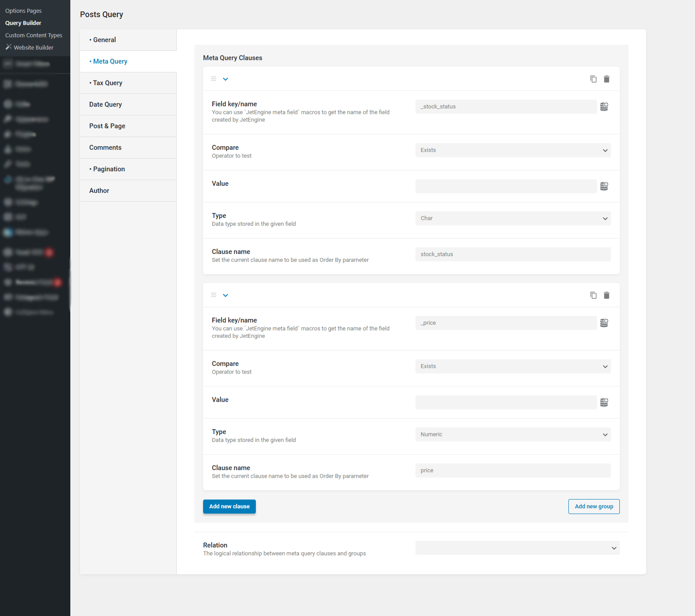Duplicate the _price clause

click(x=593, y=295)
